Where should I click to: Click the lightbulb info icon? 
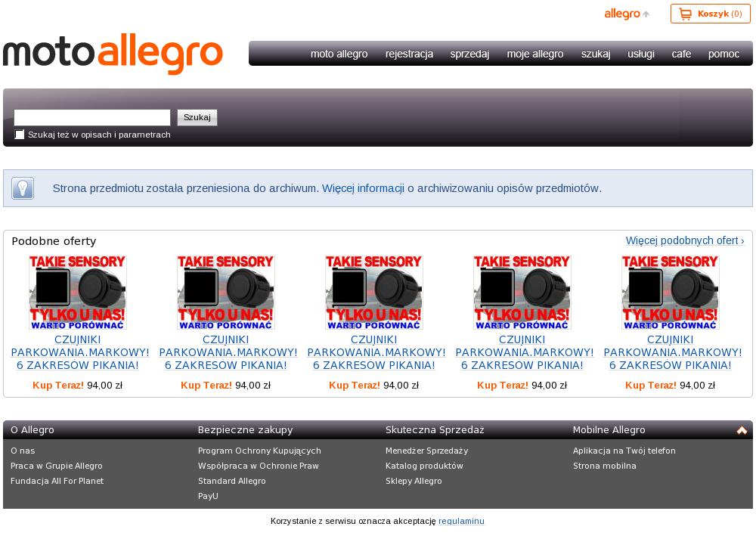point(23,188)
